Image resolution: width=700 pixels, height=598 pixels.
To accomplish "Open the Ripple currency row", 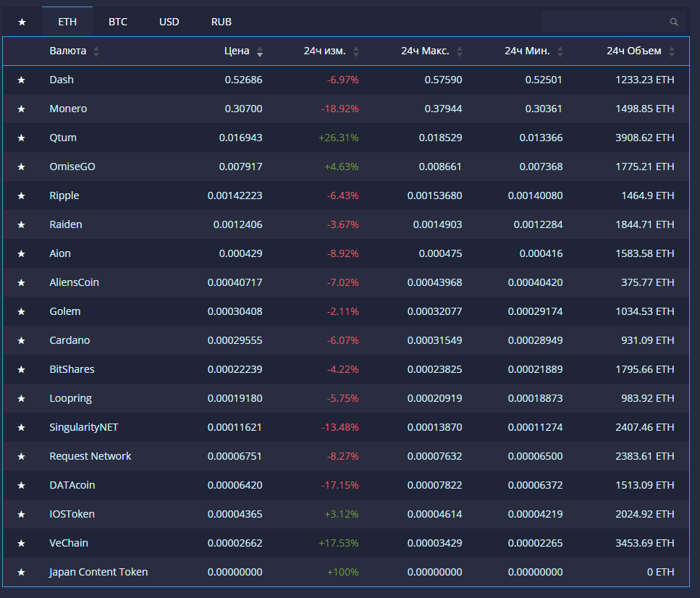I will [346, 195].
